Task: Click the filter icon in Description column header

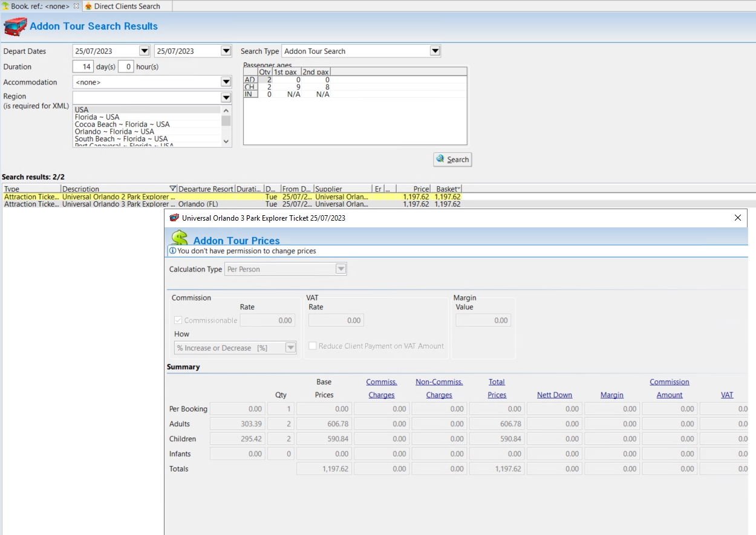Action: click(173, 189)
